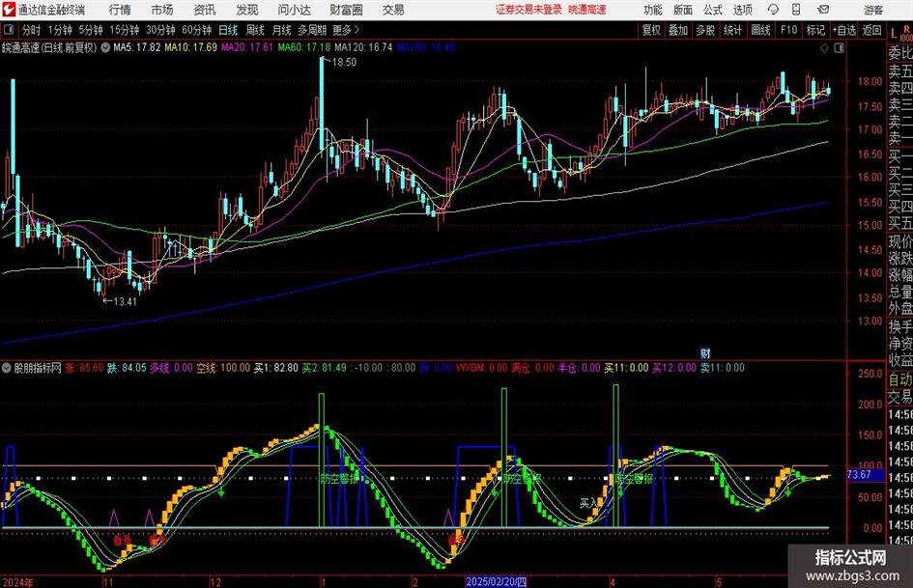Open the 发现 menu
This screenshot has height=588, width=913.
(247, 10)
